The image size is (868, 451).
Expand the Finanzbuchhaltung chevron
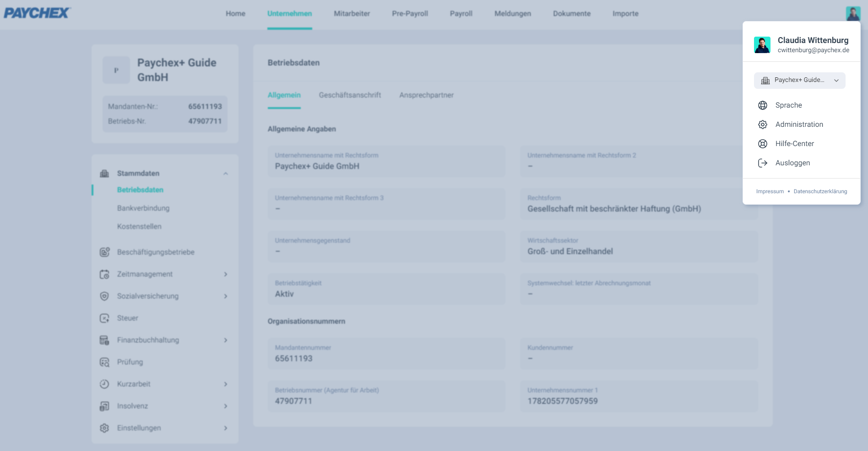pos(226,340)
